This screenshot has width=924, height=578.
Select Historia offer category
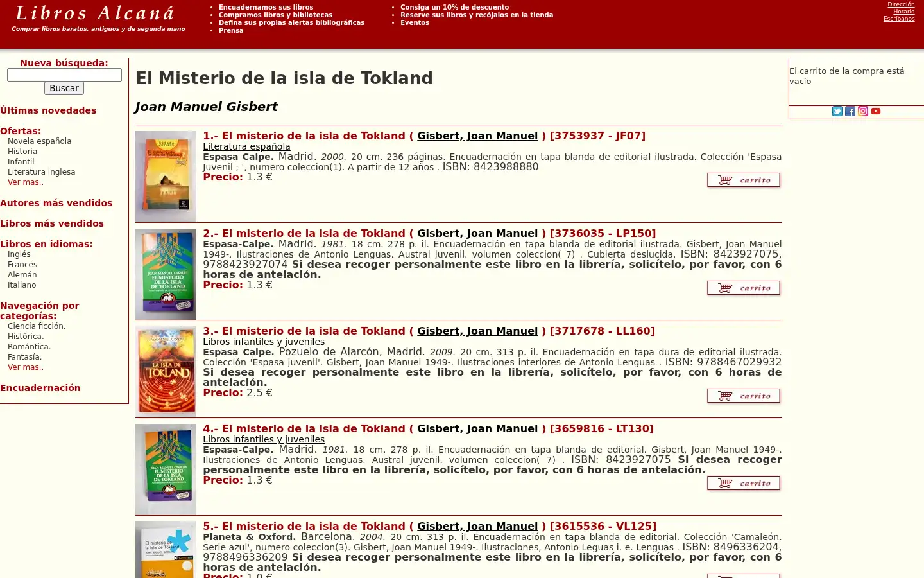22,152
